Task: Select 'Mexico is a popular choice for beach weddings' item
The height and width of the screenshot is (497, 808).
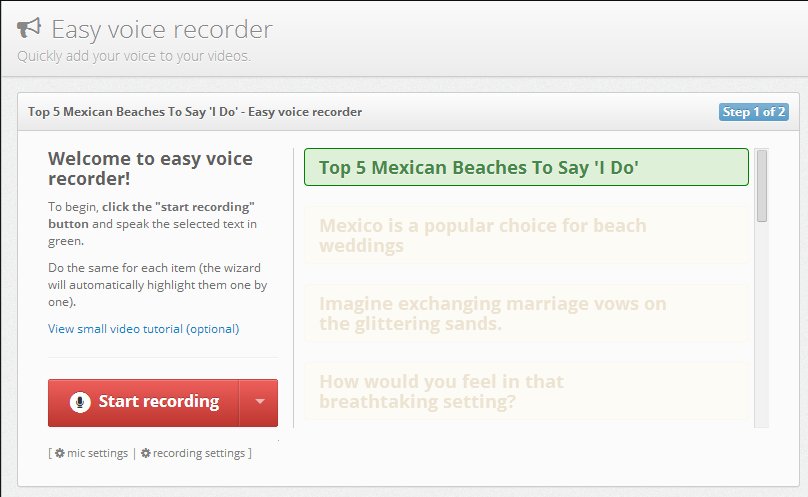Action: [526, 235]
